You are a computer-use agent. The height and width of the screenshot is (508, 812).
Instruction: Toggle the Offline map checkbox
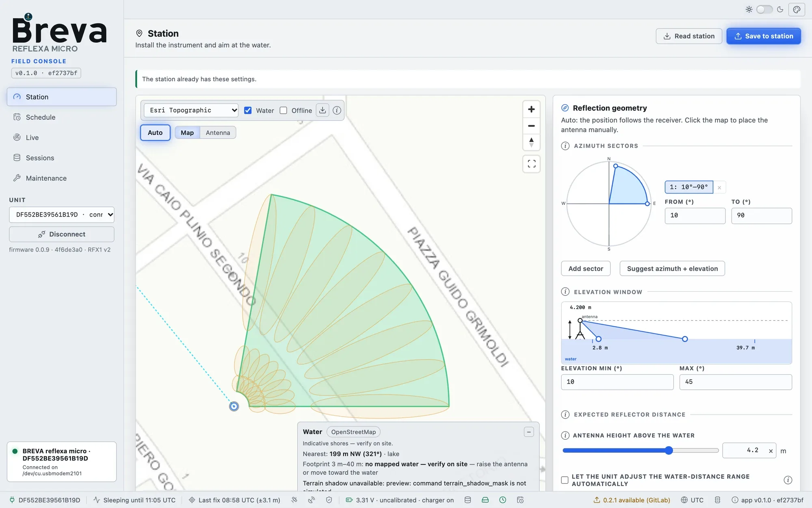[283, 110]
